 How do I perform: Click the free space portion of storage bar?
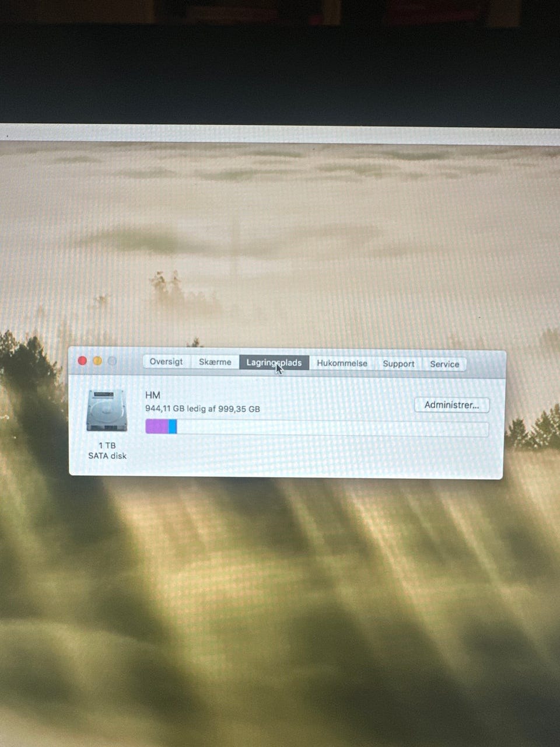[332, 428]
